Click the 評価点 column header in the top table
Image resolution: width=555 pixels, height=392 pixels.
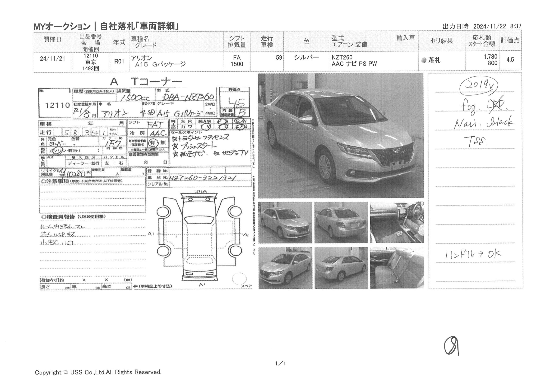(510, 40)
